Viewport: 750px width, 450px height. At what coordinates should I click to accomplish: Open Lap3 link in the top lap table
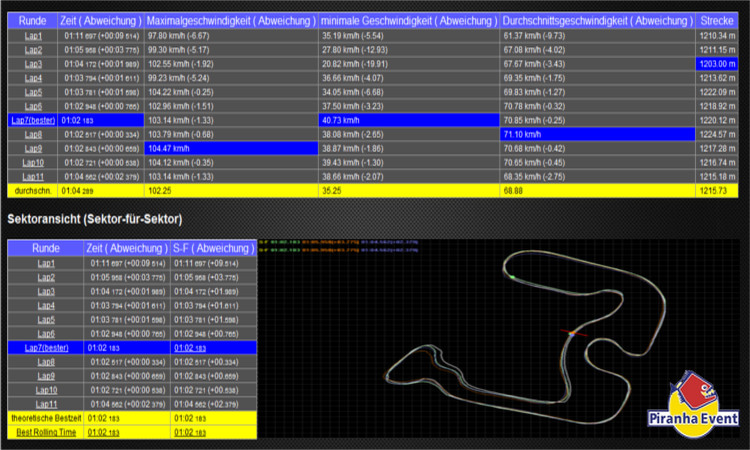pyautogui.click(x=33, y=63)
